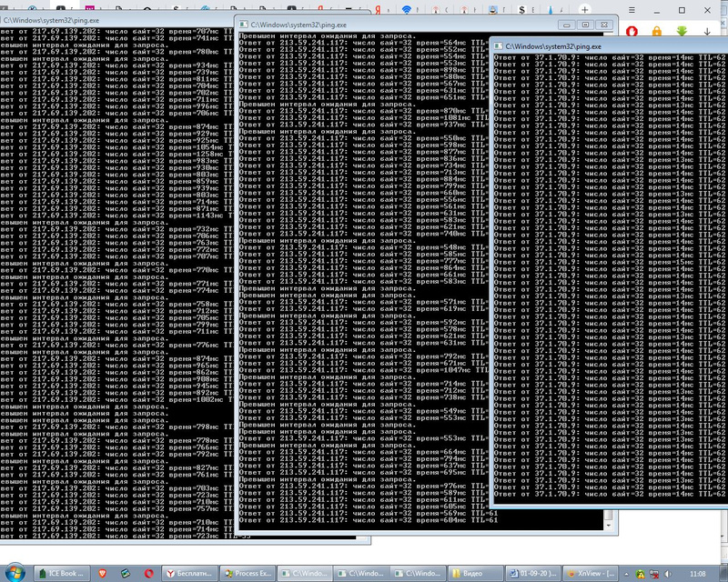Open the Windows Start menu
The width and height of the screenshot is (728, 582).
(x=15, y=573)
